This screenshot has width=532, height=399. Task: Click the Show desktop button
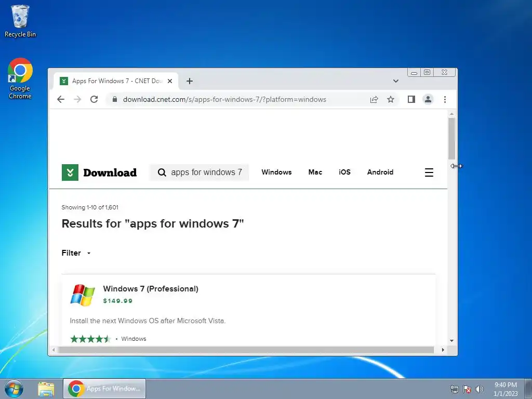pyautogui.click(x=528, y=389)
